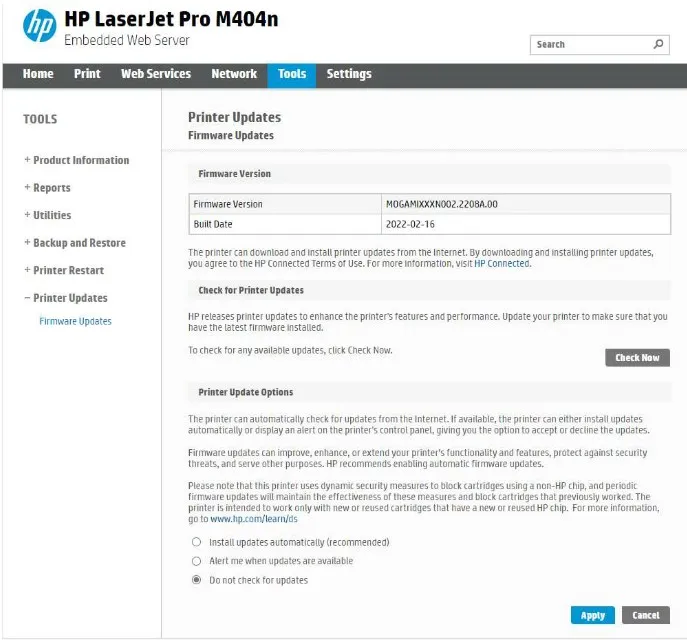Click the HP logo icon
The image size is (687, 640).
[x=39, y=26]
